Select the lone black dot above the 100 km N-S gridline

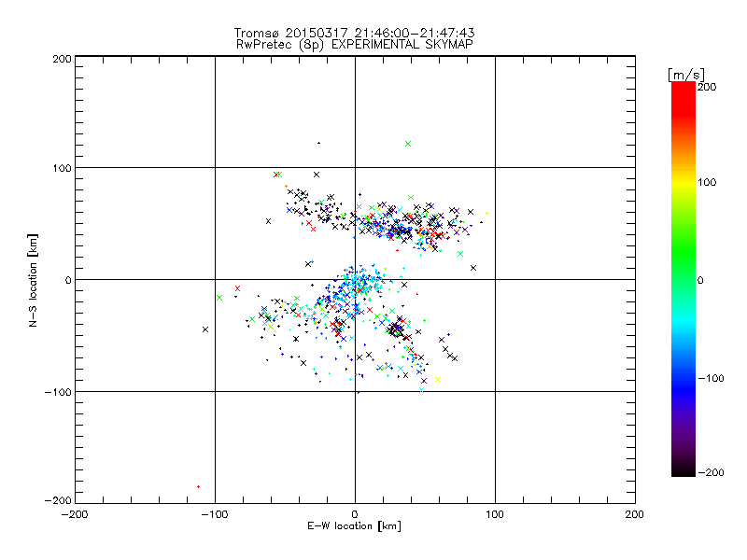coord(318,143)
